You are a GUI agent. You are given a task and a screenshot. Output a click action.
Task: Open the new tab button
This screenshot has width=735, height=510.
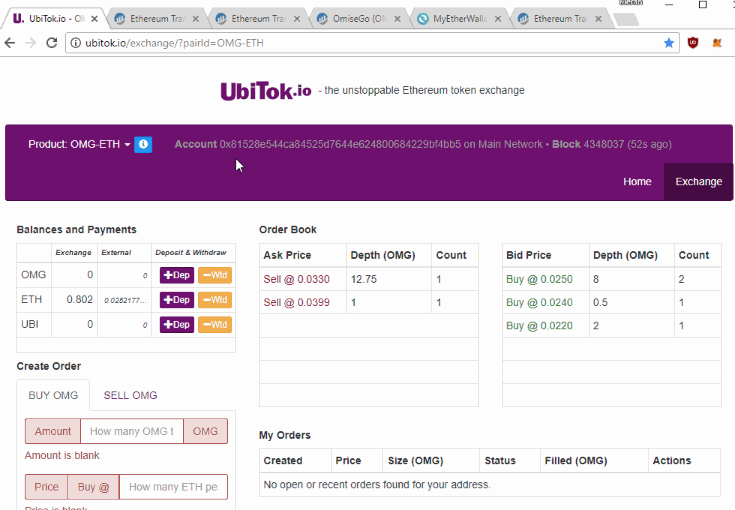click(627, 20)
